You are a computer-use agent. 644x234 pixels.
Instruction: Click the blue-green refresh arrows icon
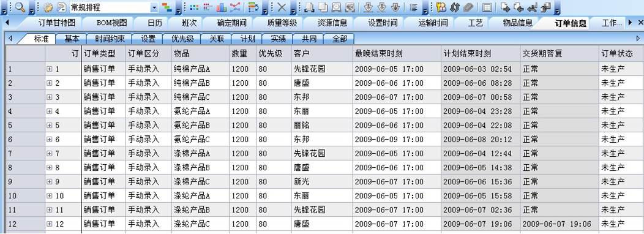click(x=455, y=7)
